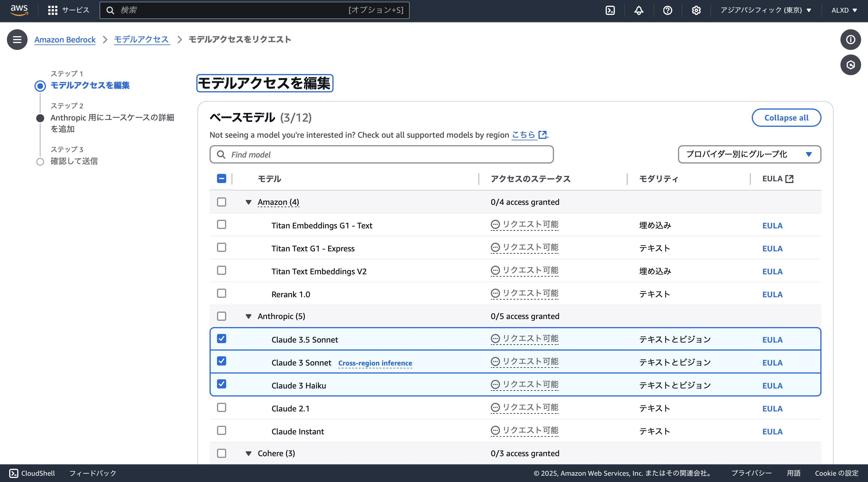Click the AWS logo in top bar
Image resolution: width=868 pixels, height=482 pixels.
pos(19,10)
